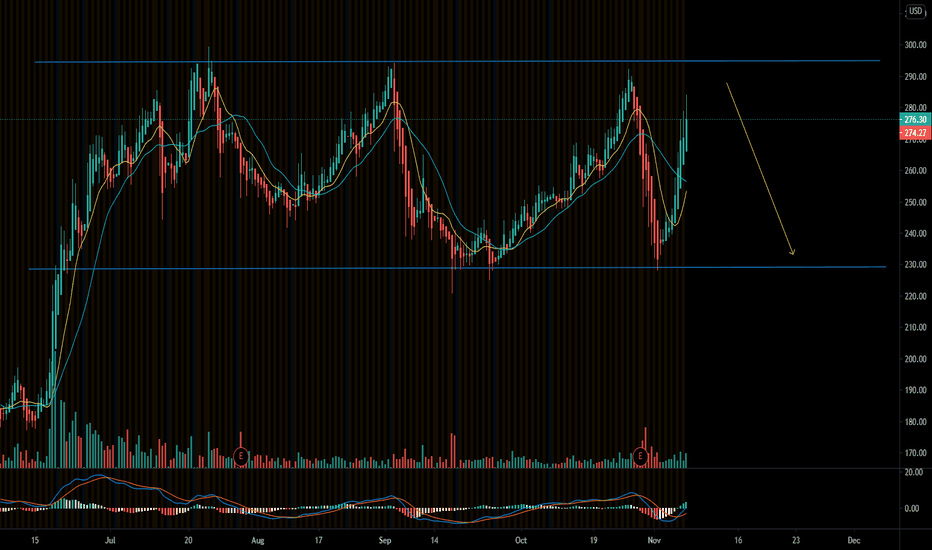Click the 190.00 price axis label
The width and height of the screenshot is (932, 550).
coord(915,390)
